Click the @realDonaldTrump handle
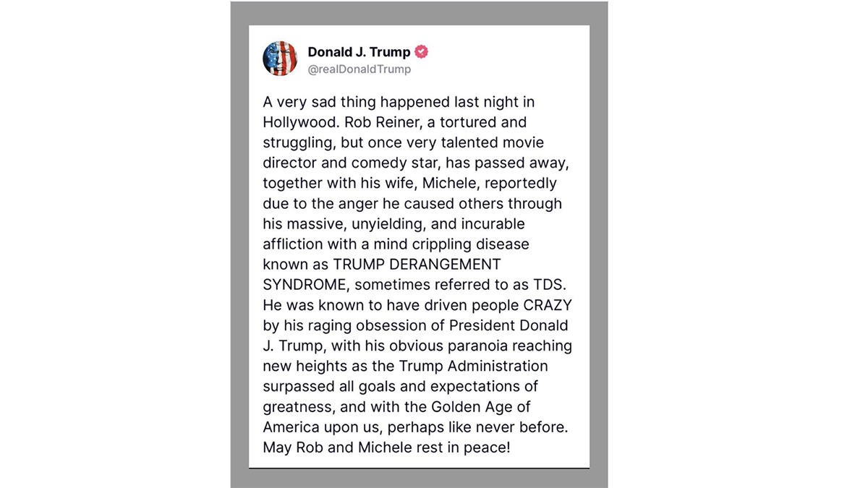The image size is (868, 488). tap(359, 69)
